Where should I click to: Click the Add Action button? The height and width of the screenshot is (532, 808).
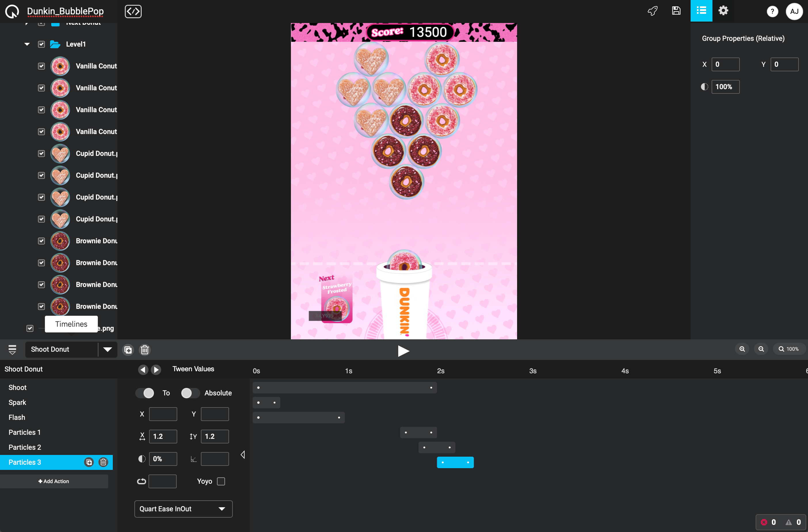click(x=54, y=481)
